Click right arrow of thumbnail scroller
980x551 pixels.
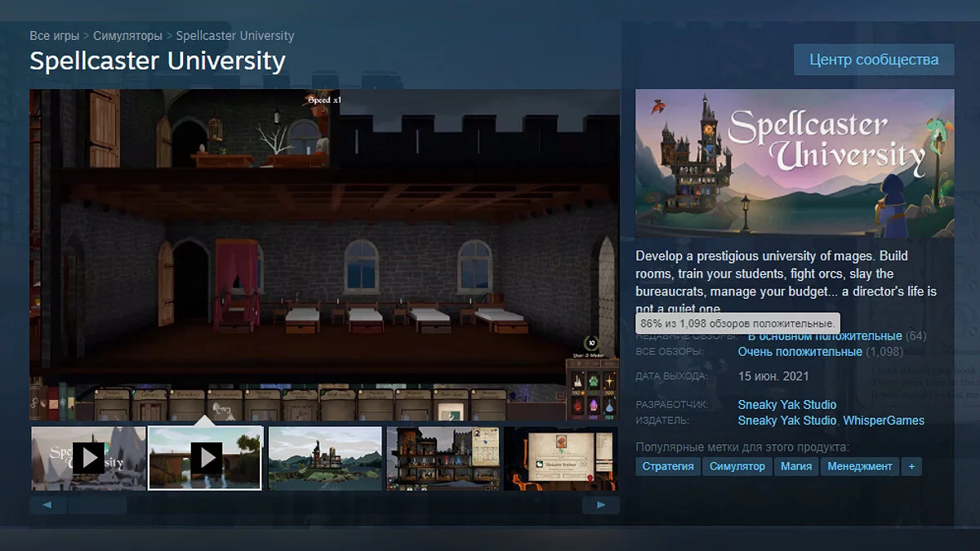point(601,505)
